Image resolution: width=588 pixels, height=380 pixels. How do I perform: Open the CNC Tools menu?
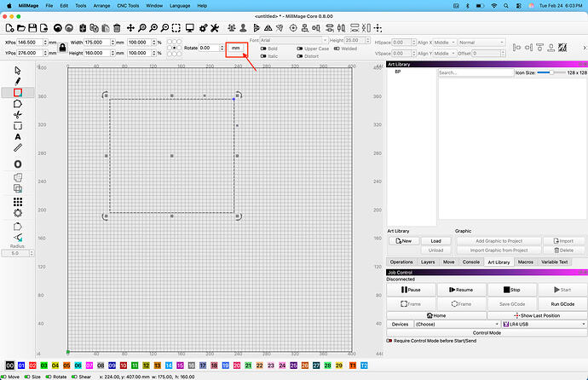tap(128, 6)
